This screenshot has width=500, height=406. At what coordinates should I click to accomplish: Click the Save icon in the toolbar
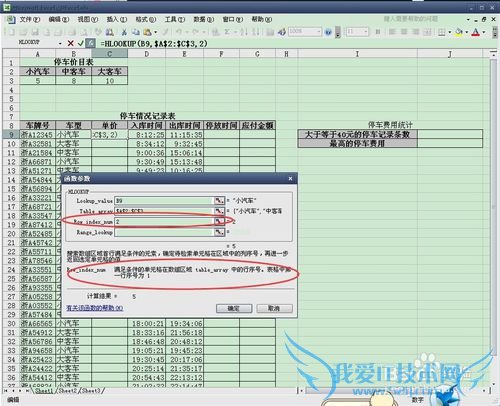[35, 32]
